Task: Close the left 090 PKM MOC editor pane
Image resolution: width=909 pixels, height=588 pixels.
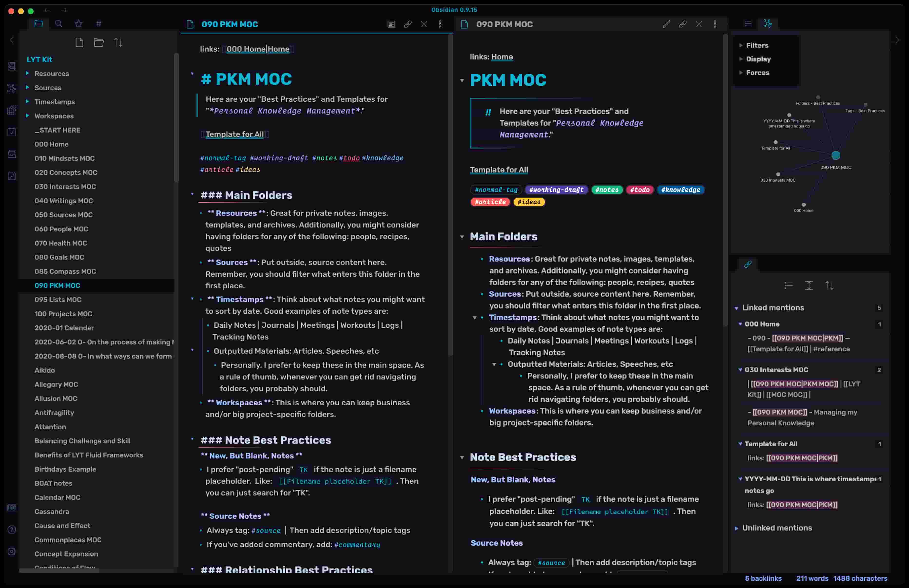Action: click(424, 24)
